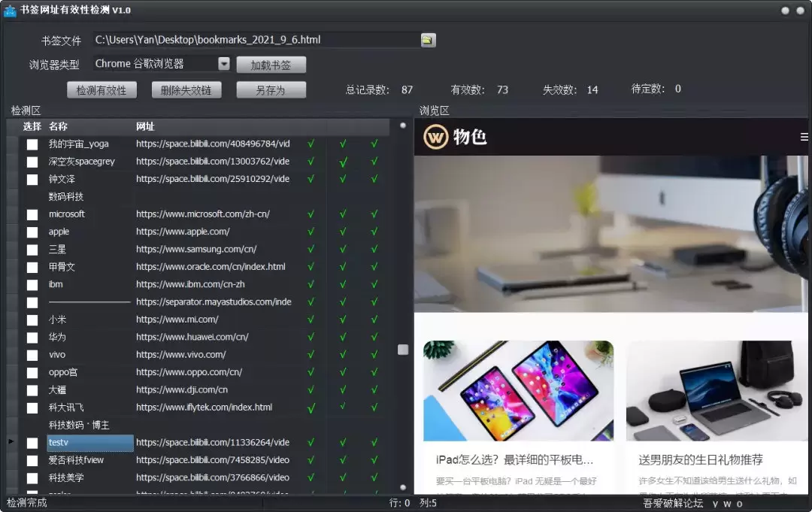Tick the checkbox for 华为

(x=32, y=338)
